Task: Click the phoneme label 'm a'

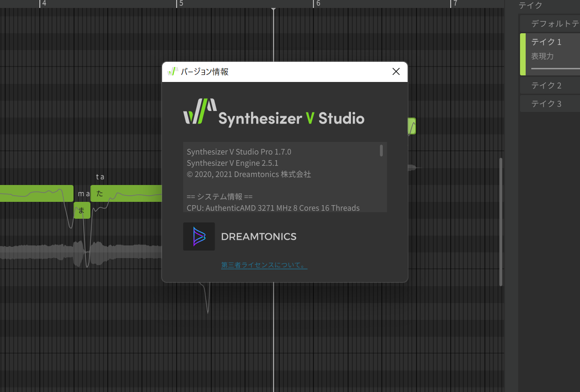Action: [83, 193]
